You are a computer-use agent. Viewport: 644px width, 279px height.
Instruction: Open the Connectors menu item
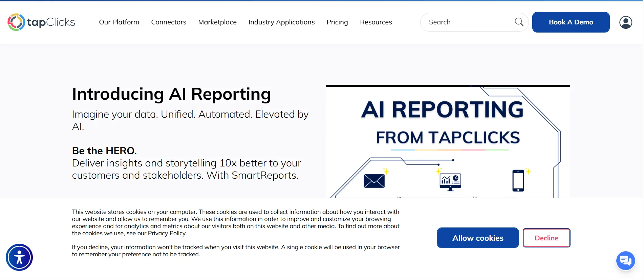click(x=169, y=22)
